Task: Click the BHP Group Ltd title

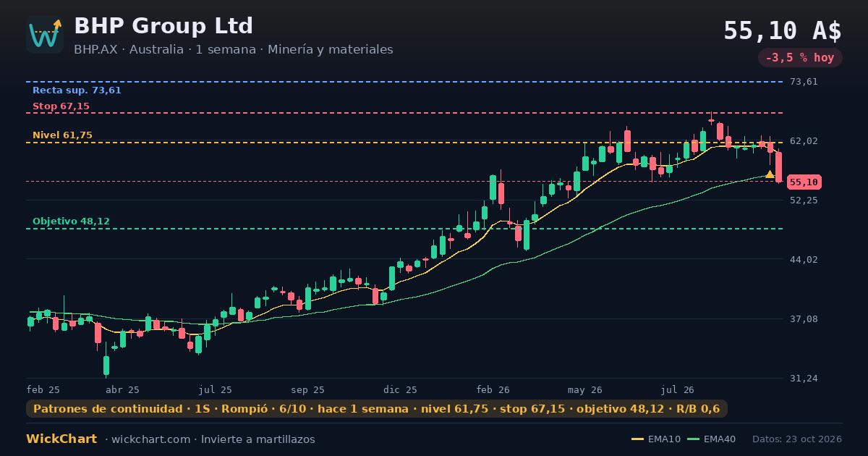Action: (163, 26)
